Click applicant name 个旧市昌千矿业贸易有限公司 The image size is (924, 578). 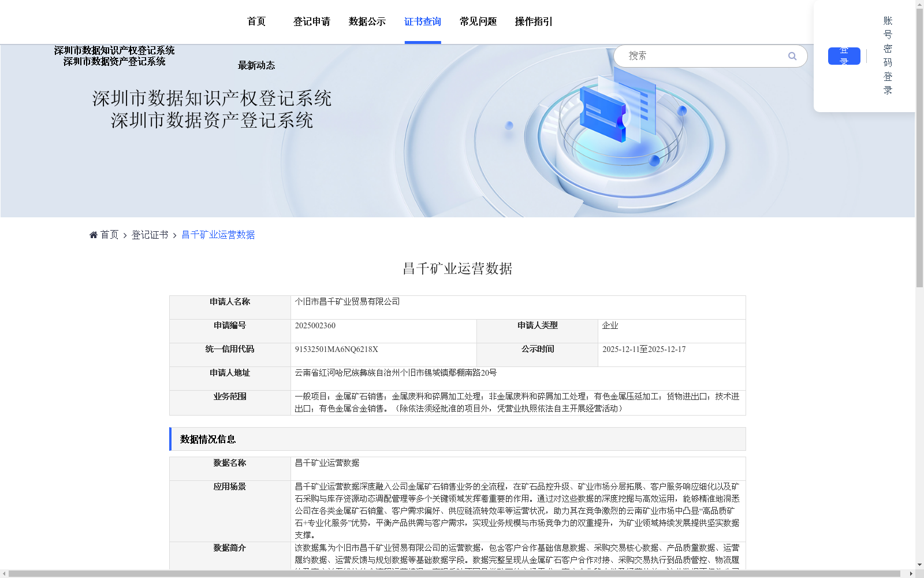[347, 302]
